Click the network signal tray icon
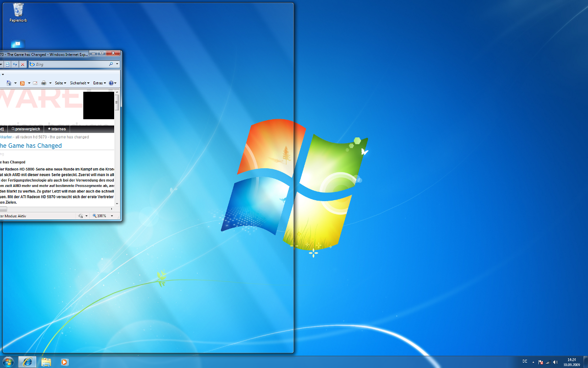 pos(548,362)
